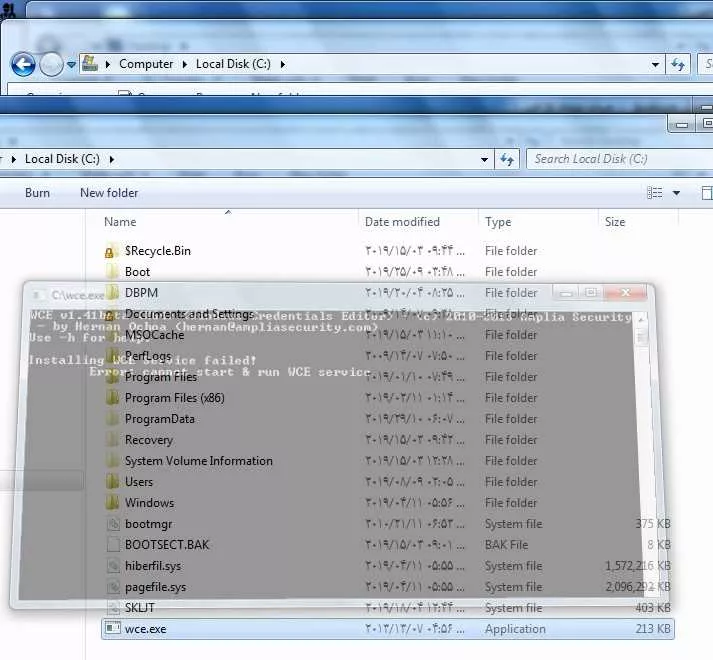The width and height of the screenshot is (713, 660).
Task: Sort by the Type column header
Action: 498,222
